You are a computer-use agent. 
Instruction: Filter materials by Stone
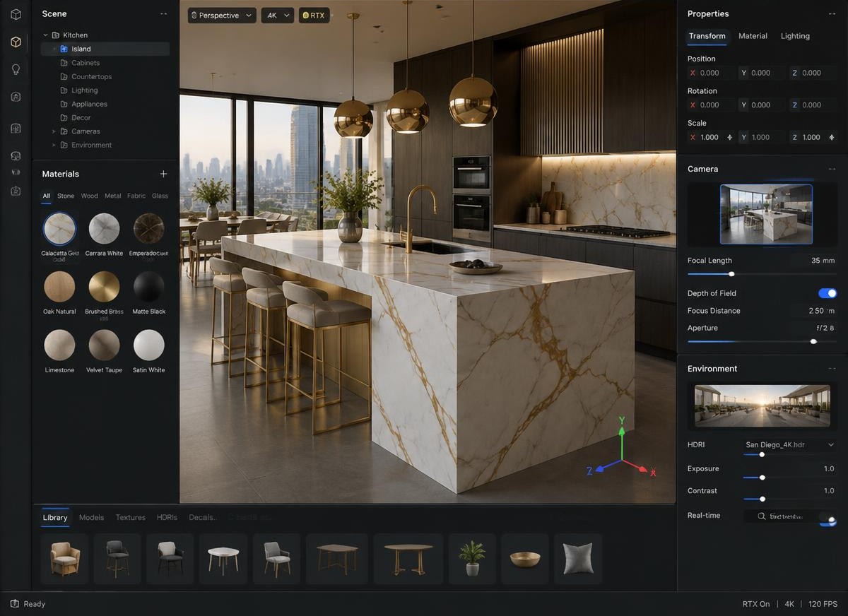pos(66,196)
